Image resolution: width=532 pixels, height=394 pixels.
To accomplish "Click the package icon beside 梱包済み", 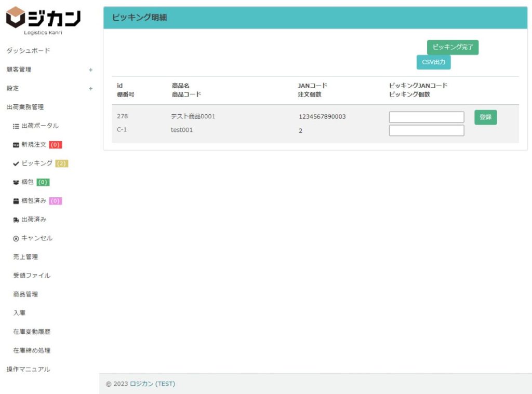I will (16, 201).
